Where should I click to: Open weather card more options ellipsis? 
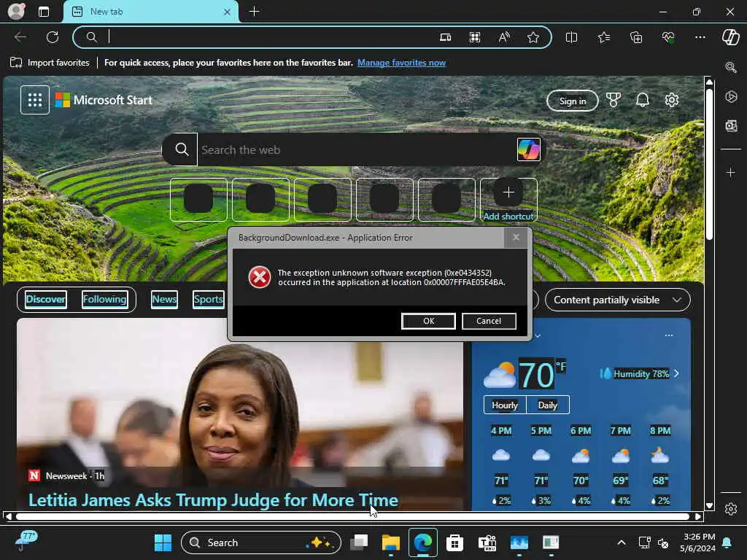point(669,335)
